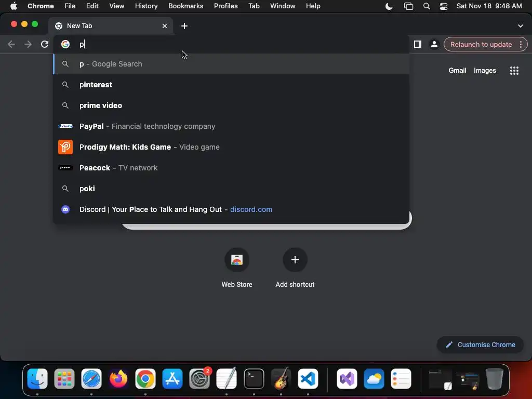Image resolution: width=532 pixels, height=399 pixels.
Task: Choose the prime video suggestion
Action: point(231,105)
